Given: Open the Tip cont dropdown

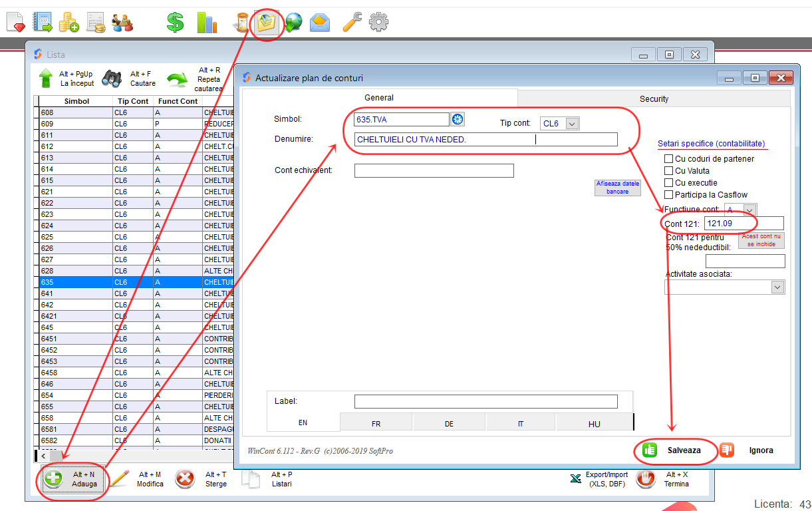Looking at the screenshot, I should point(572,124).
